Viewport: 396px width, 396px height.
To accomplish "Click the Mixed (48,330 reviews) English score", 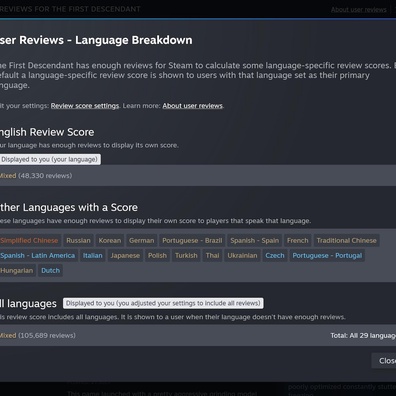I will coord(36,176).
